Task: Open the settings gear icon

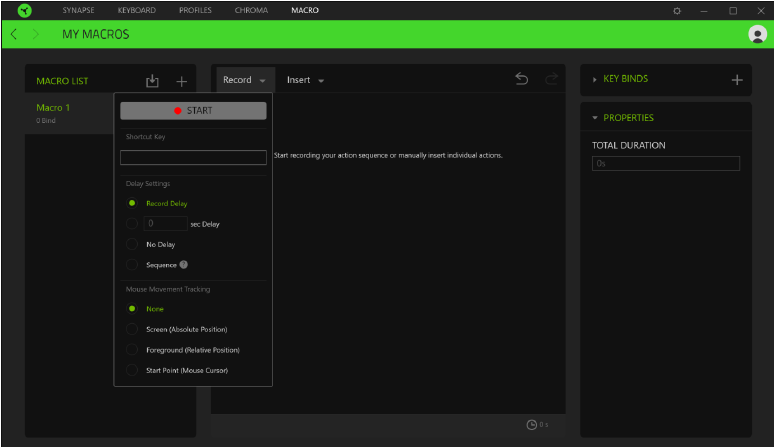Action: [677, 11]
